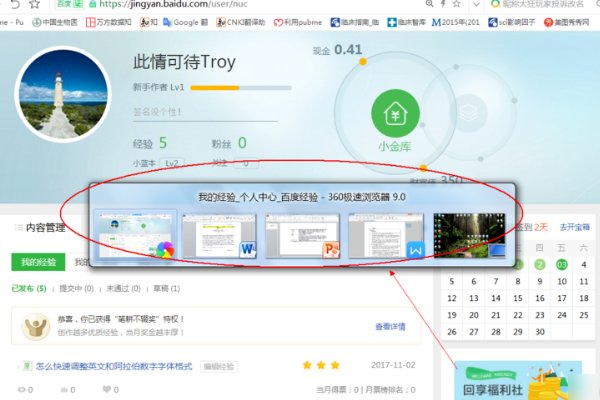Open the 中国生物医 bookmark

pyautogui.click(x=55, y=22)
